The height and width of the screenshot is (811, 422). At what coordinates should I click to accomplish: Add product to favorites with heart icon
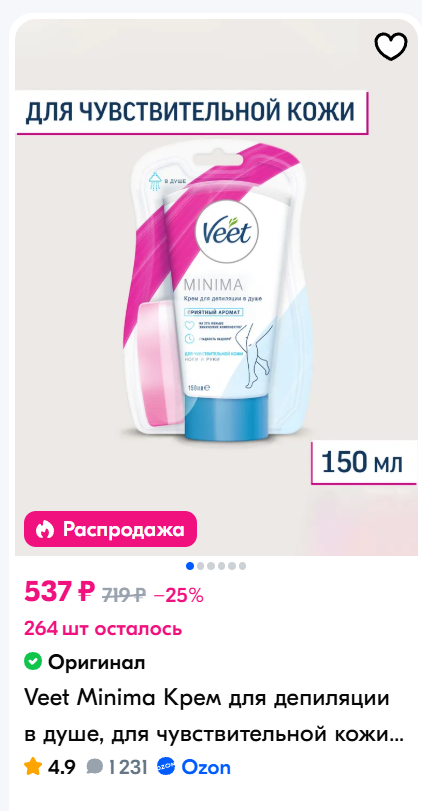click(390, 47)
